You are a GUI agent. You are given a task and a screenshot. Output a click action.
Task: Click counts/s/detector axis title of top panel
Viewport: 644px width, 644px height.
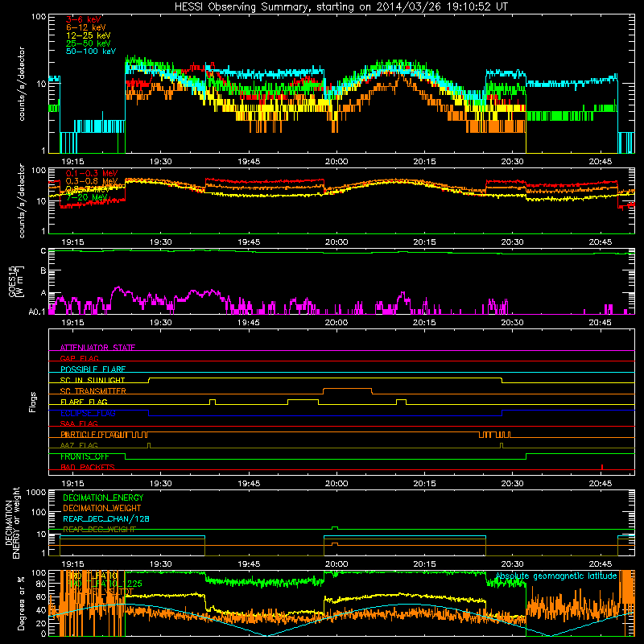click(22, 84)
